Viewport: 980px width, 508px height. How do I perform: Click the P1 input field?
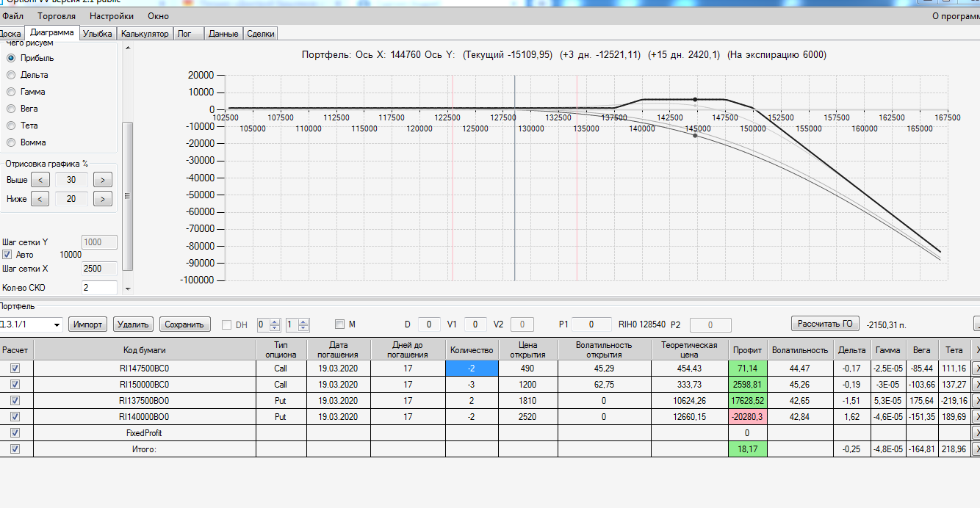(x=592, y=324)
